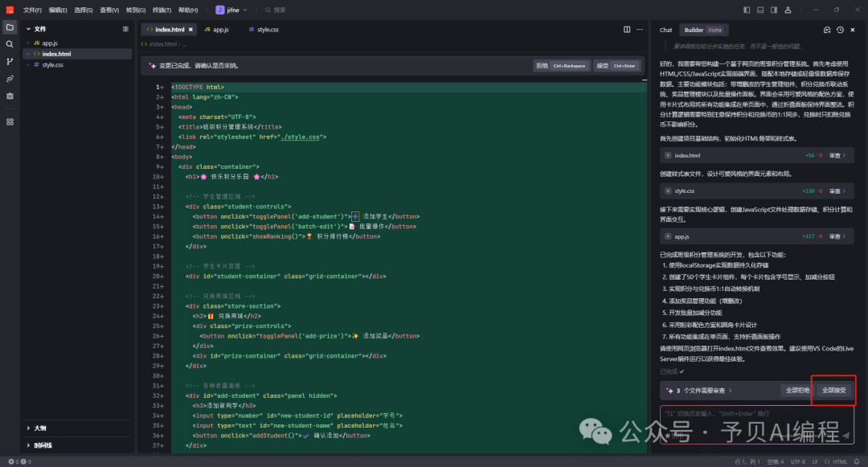This screenshot has width=868, height=467.
Task: Click the 全部拒绝 reject all button
Action: (x=797, y=390)
